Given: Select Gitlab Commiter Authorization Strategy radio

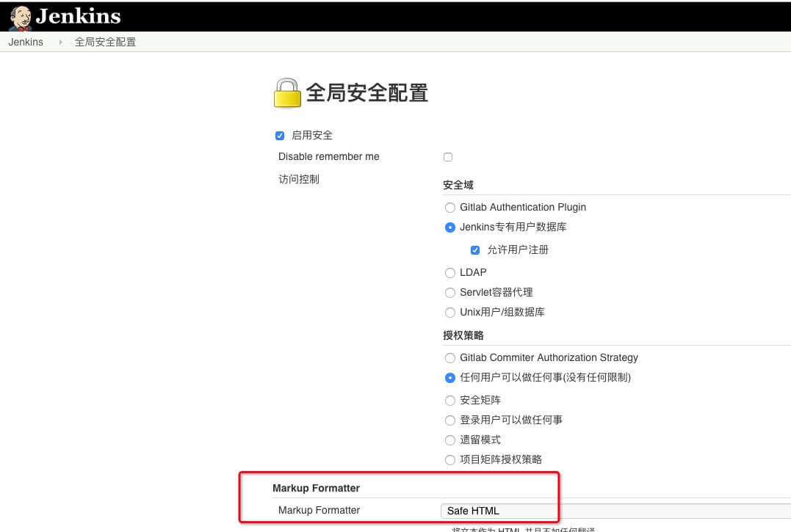Looking at the screenshot, I should [450, 357].
